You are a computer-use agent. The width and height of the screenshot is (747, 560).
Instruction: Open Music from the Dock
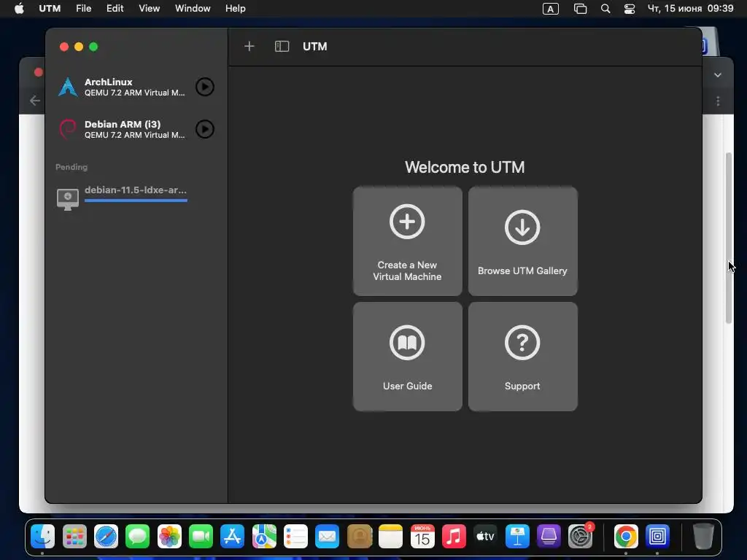[x=454, y=537]
